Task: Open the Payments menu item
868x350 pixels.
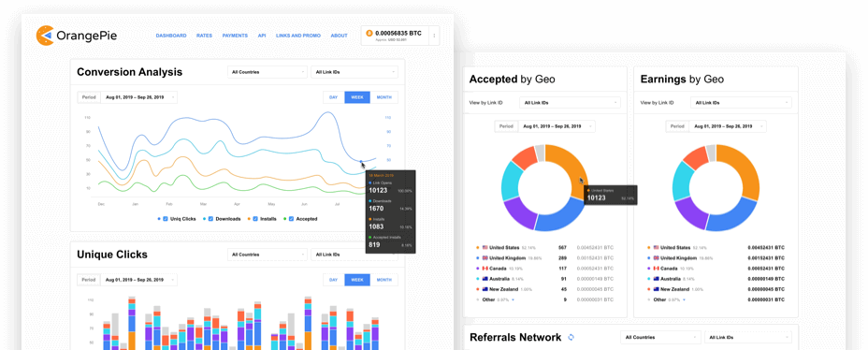Action: tap(235, 36)
